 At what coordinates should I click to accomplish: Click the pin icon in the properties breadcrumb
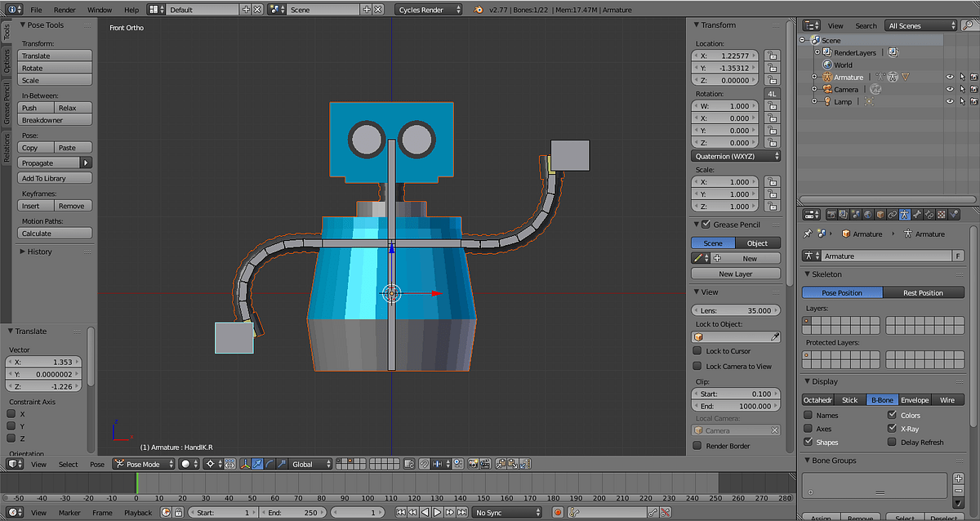(x=808, y=234)
